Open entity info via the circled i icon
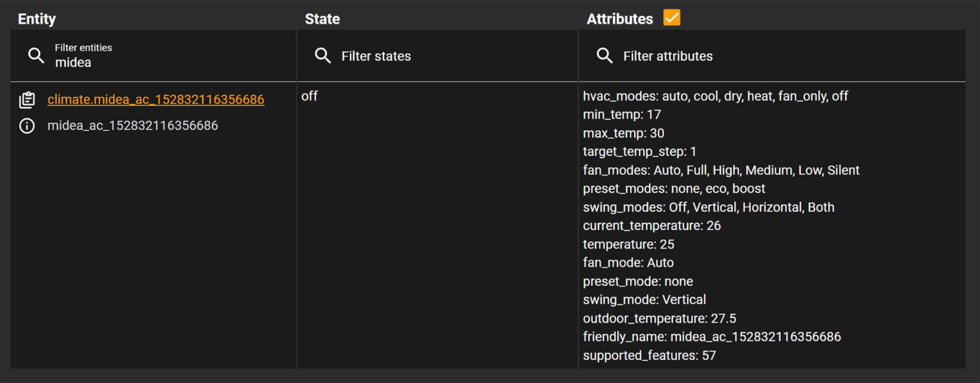Image resolution: width=980 pixels, height=383 pixels. (27, 126)
